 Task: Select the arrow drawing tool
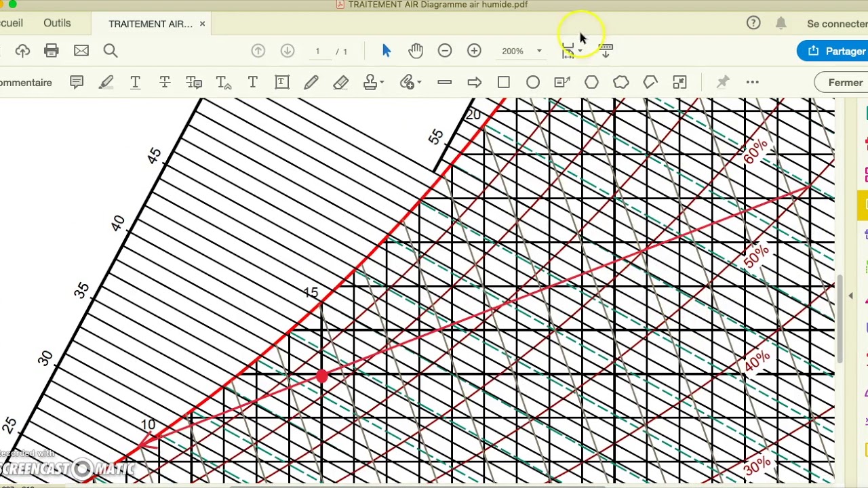[x=474, y=83]
